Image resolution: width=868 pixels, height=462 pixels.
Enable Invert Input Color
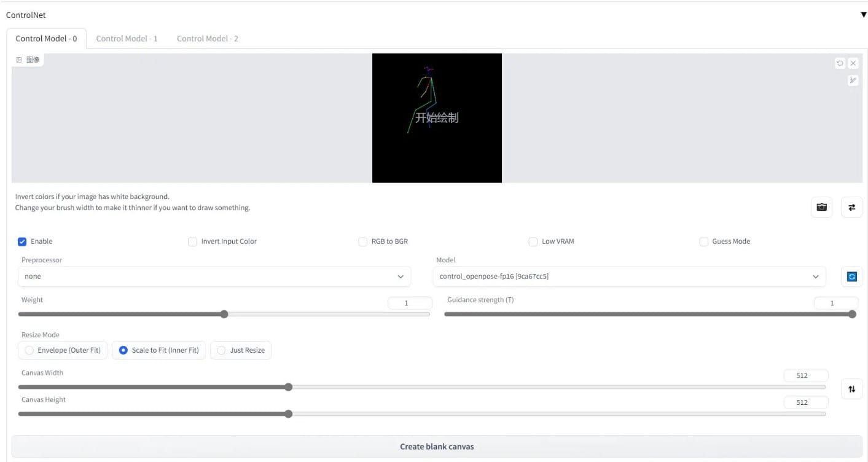tap(192, 241)
